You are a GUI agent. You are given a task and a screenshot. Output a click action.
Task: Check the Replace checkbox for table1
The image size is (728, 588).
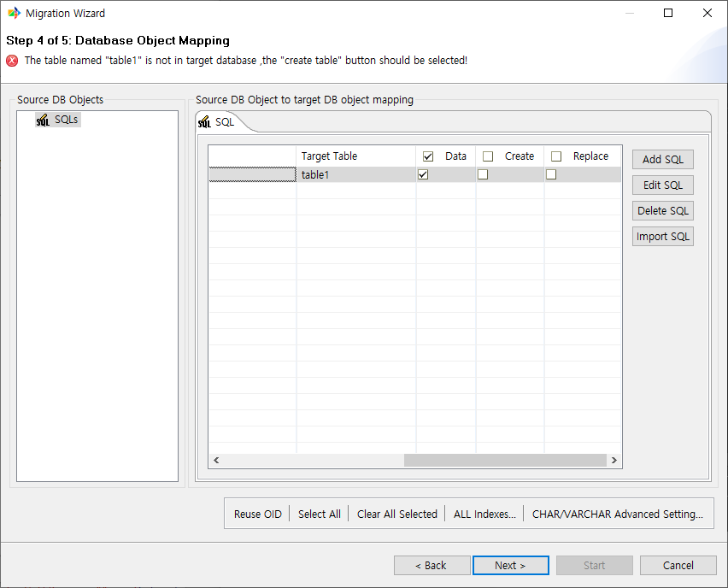tap(550, 174)
